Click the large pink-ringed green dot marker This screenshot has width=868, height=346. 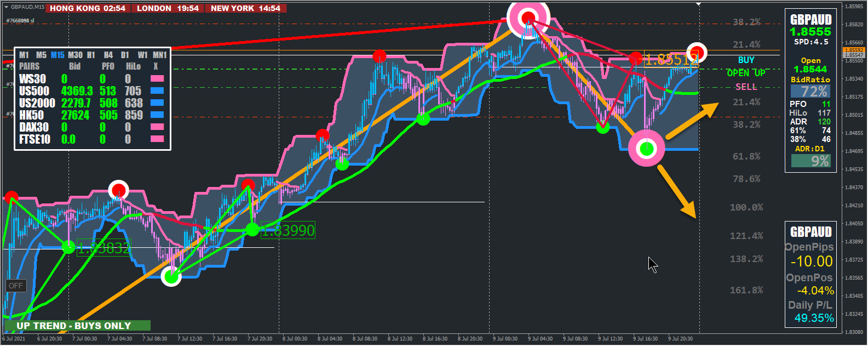point(647,148)
